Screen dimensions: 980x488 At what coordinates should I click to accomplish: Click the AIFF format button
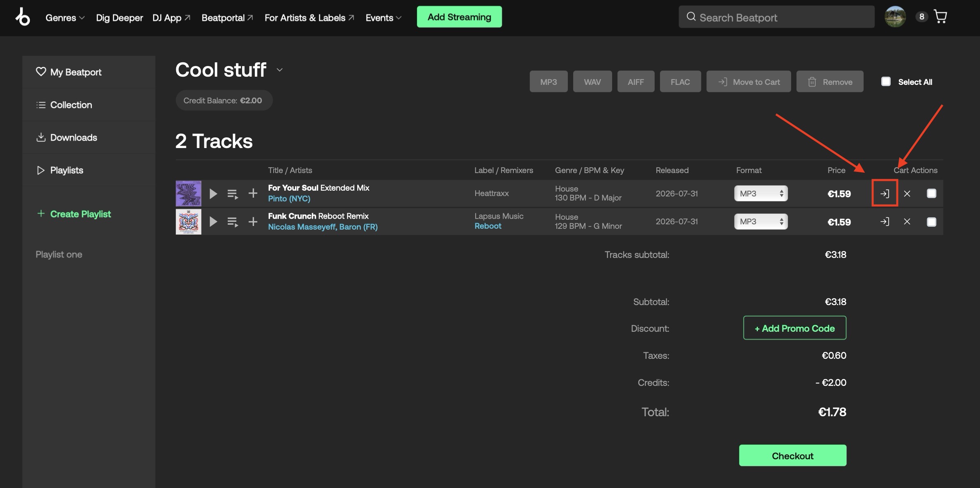pos(636,82)
